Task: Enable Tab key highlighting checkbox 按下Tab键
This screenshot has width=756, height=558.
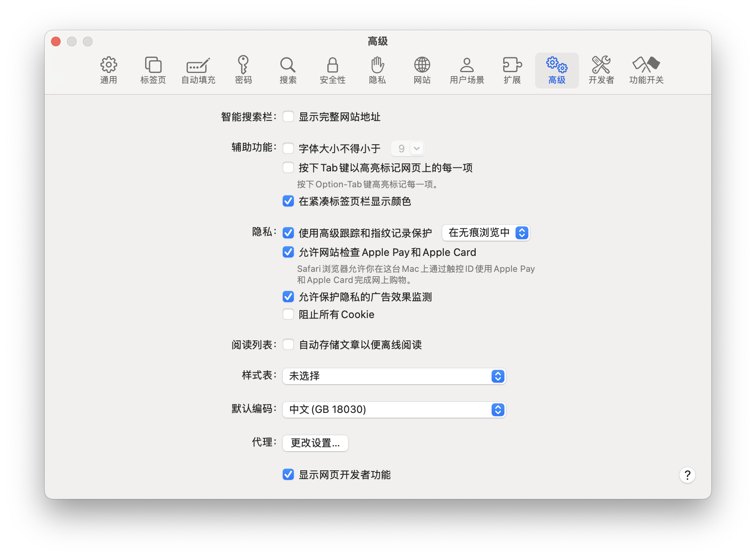Action: point(288,168)
